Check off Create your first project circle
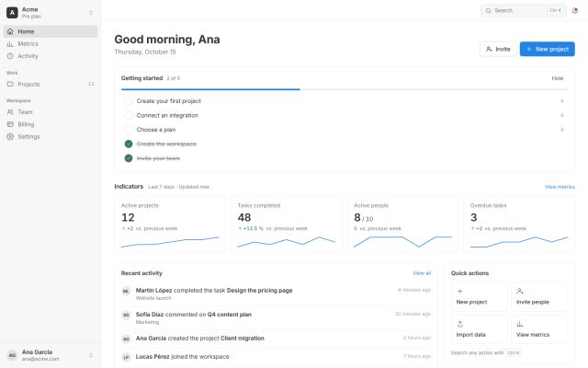This screenshot has height=368, width=588. 129,101
